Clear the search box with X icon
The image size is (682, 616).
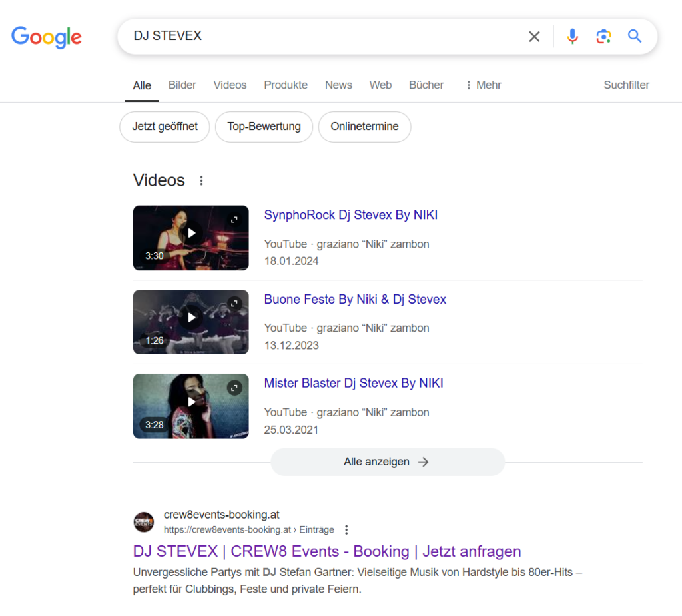(x=534, y=37)
